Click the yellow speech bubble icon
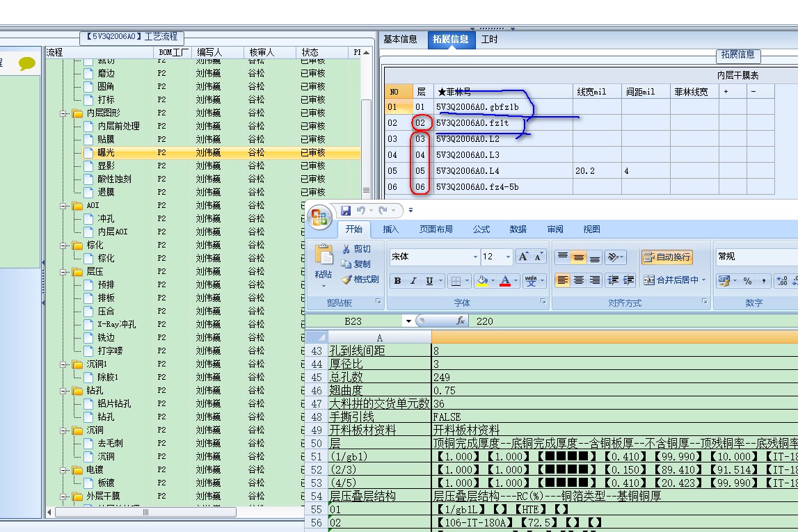This screenshot has width=798, height=532. click(26, 63)
